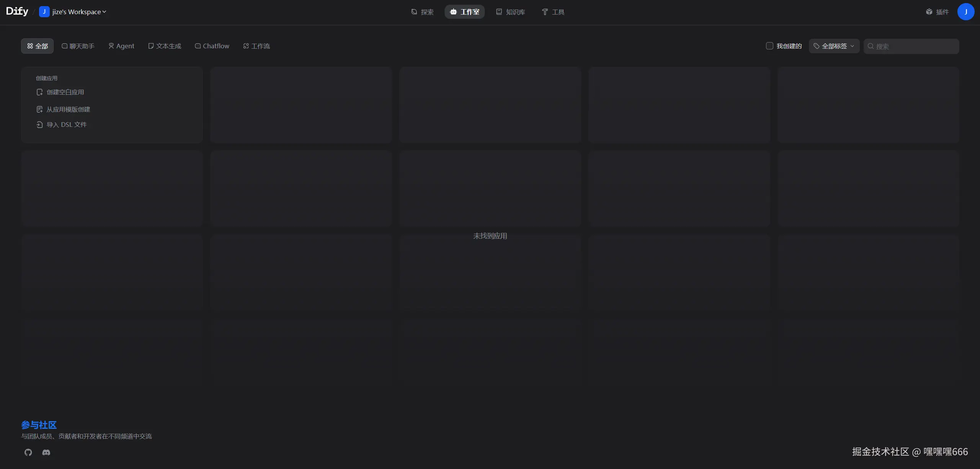980x469 pixels.
Task: Click the 创建应用 label
Action: pos(47,78)
